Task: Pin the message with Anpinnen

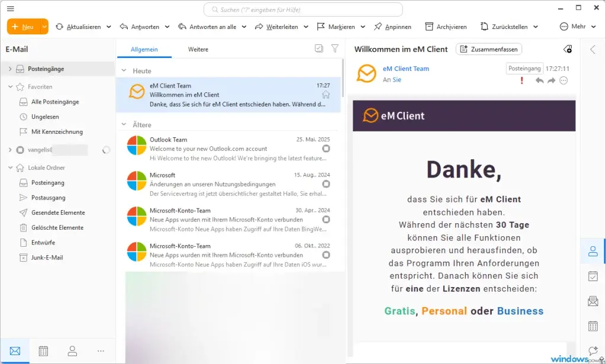Action: click(x=393, y=27)
